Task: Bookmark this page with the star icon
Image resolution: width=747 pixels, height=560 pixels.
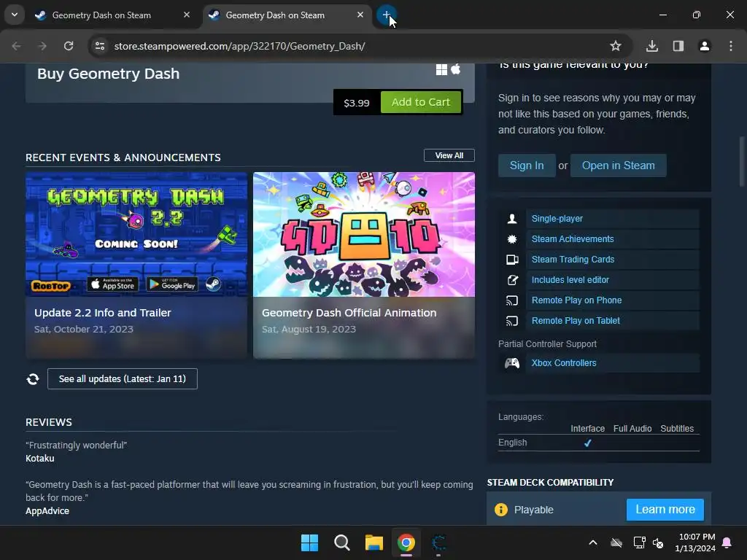Action: [x=616, y=46]
